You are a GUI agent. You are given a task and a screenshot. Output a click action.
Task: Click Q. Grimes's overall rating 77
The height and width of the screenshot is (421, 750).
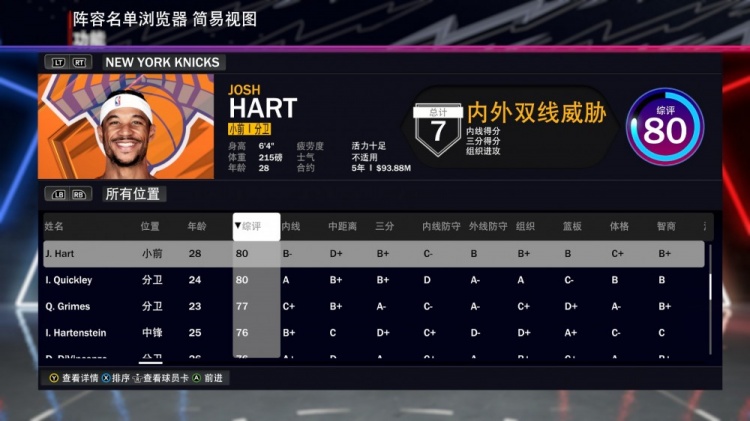[242, 306]
